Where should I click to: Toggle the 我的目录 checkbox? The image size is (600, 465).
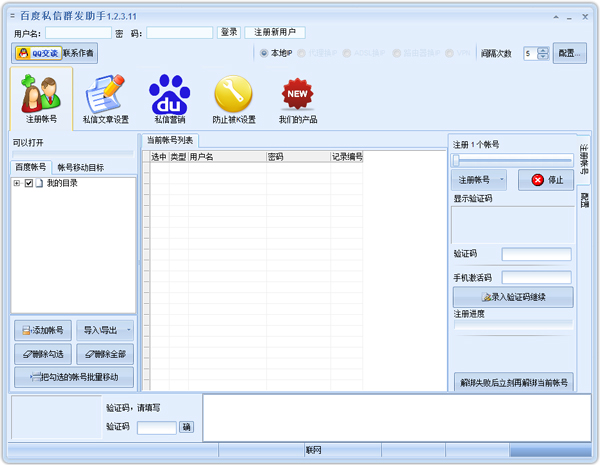(x=29, y=183)
